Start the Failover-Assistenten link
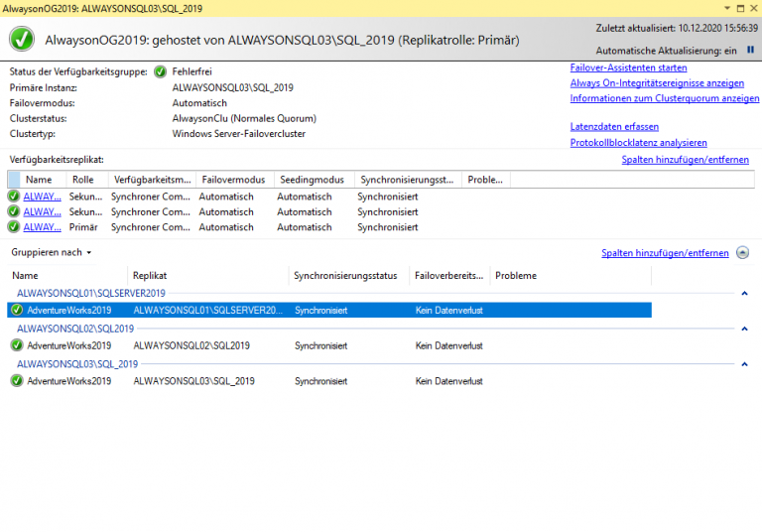This screenshot has height=532, width=762. (628, 67)
